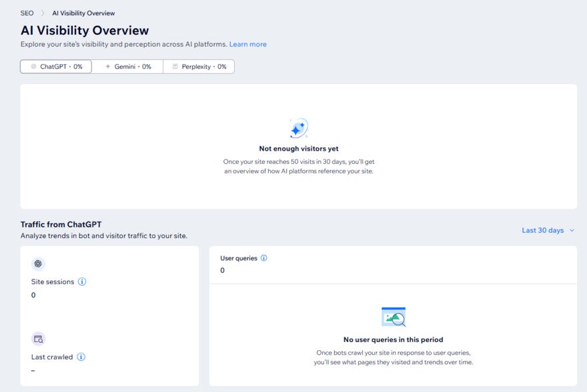The image size is (587, 392).
Task: Click the info icon beside User queries
Action: (x=263, y=258)
